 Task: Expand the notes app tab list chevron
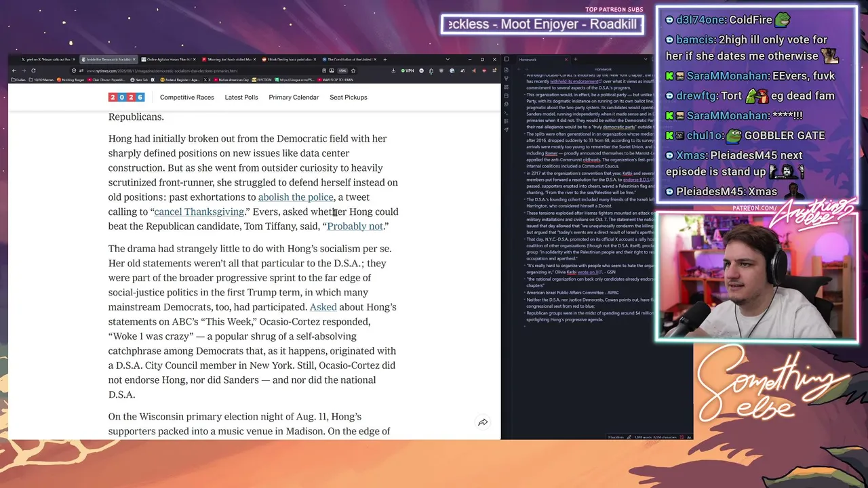(x=646, y=59)
